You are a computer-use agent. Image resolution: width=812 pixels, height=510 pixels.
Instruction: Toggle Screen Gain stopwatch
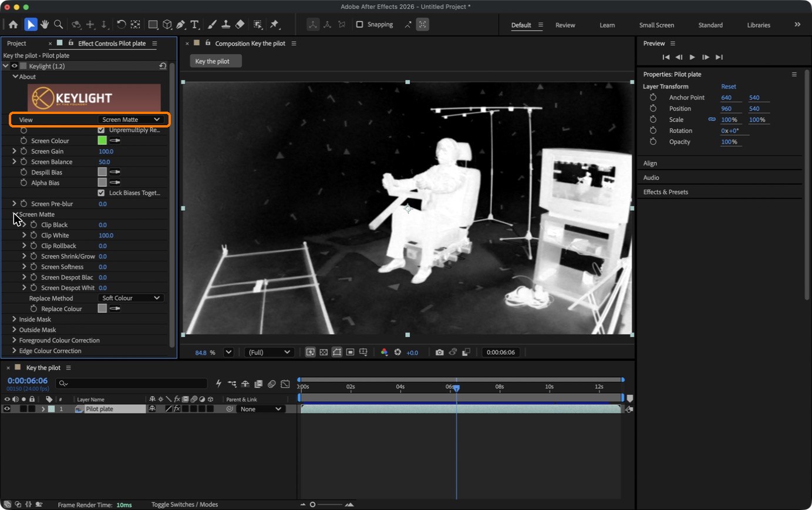23,152
